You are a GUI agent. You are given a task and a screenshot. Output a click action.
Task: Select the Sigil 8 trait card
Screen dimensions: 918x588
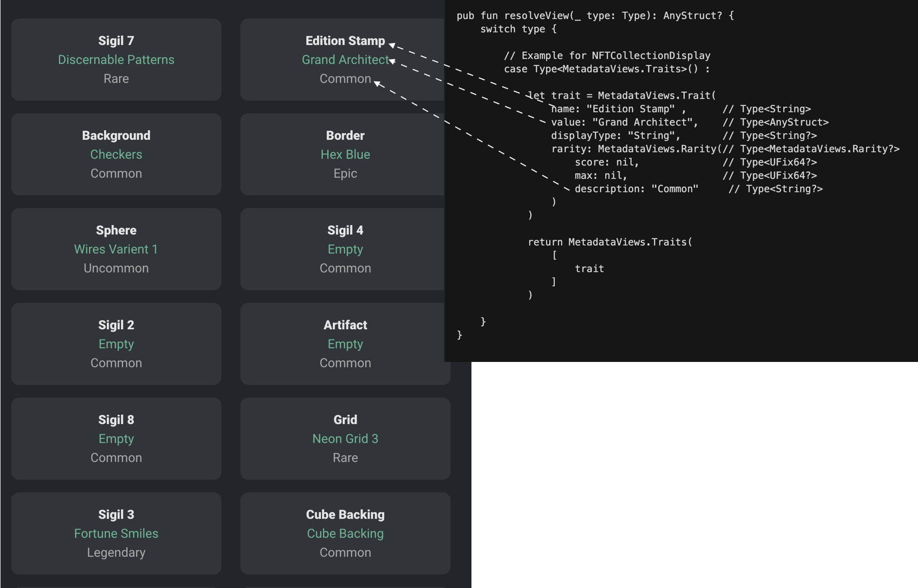click(x=116, y=439)
